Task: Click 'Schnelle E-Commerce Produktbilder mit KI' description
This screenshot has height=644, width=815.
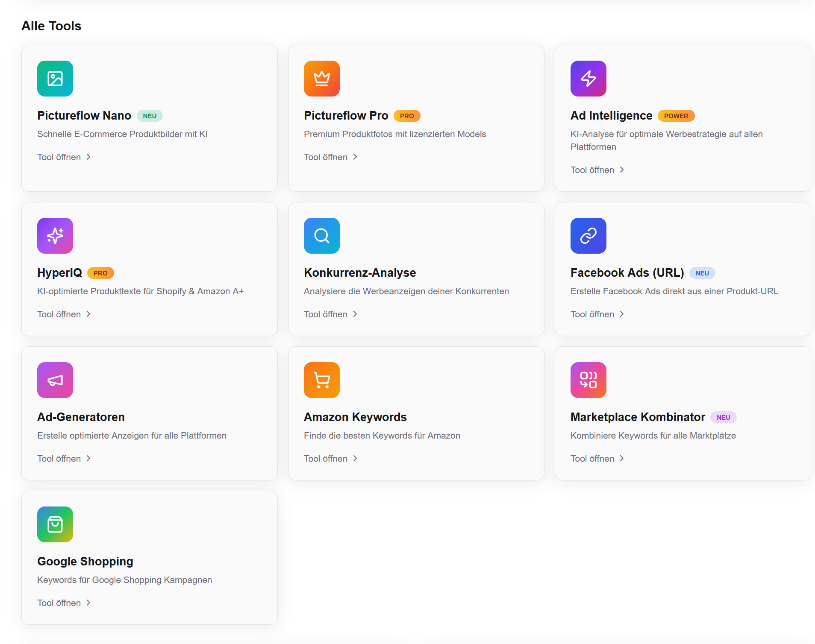Action: click(x=122, y=134)
